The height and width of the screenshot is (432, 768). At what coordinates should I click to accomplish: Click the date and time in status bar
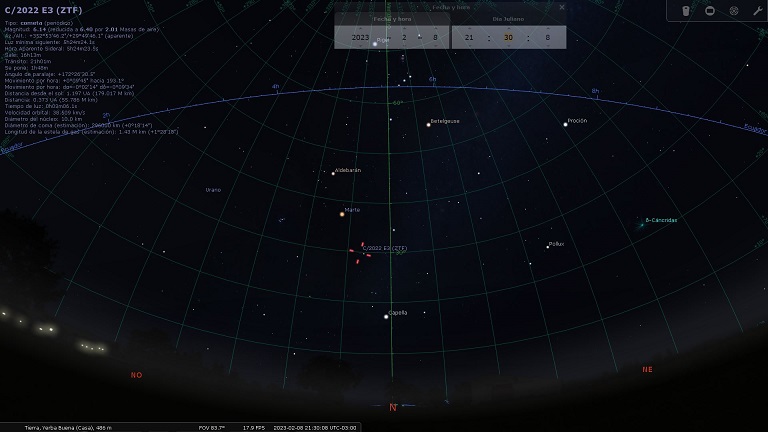click(x=313, y=427)
